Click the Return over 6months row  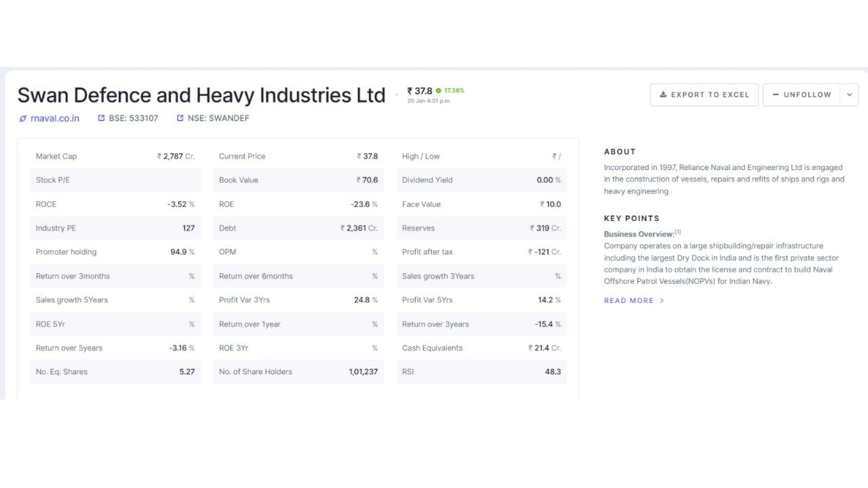pyautogui.click(x=298, y=276)
